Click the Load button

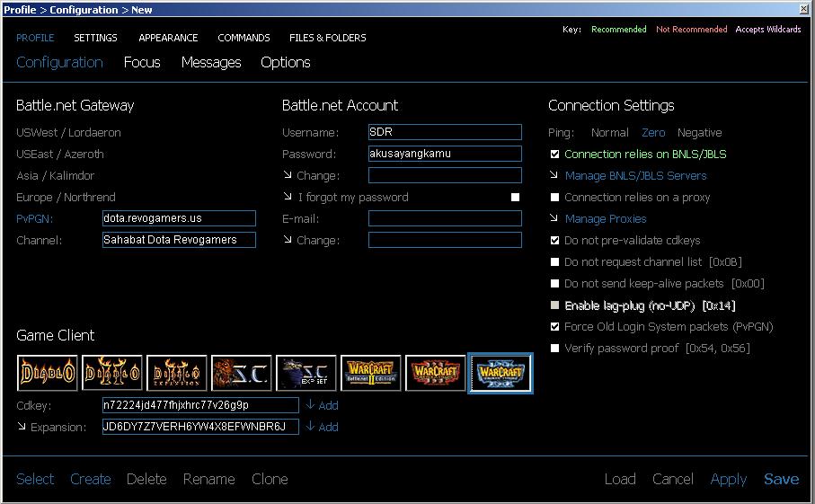pyautogui.click(x=620, y=479)
